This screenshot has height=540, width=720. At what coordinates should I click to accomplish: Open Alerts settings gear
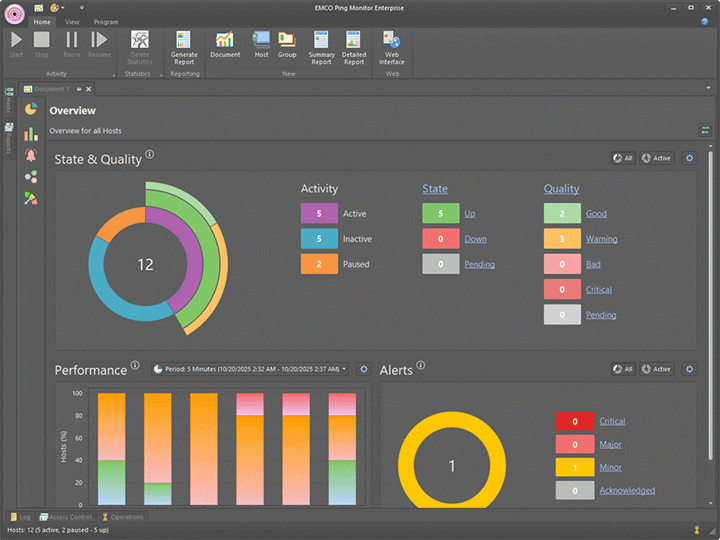click(x=689, y=369)
